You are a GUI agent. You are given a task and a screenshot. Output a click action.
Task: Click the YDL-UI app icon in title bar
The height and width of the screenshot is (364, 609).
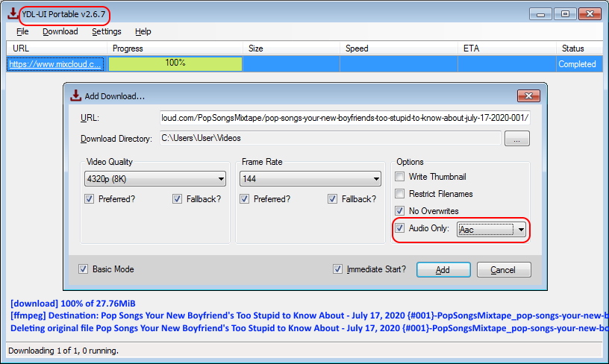tap(13, 13)
